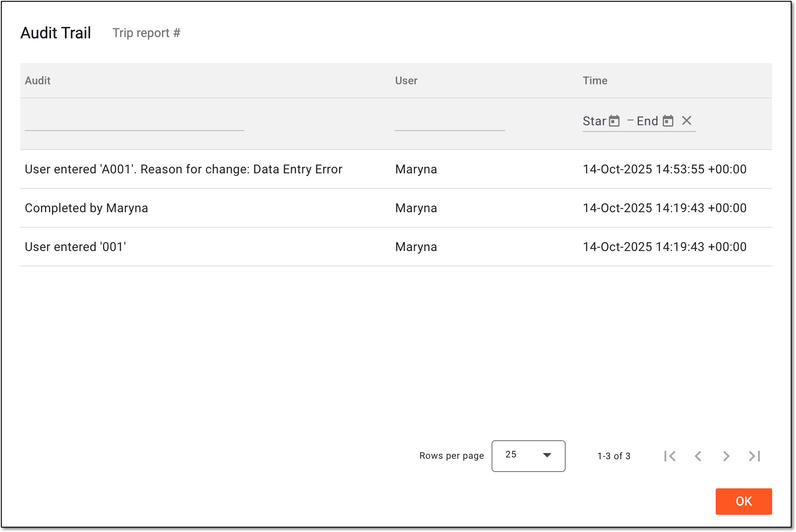Screen dimensions: 796x532
Task: Sort by the Time column header
Action: (x=595, y=80)
